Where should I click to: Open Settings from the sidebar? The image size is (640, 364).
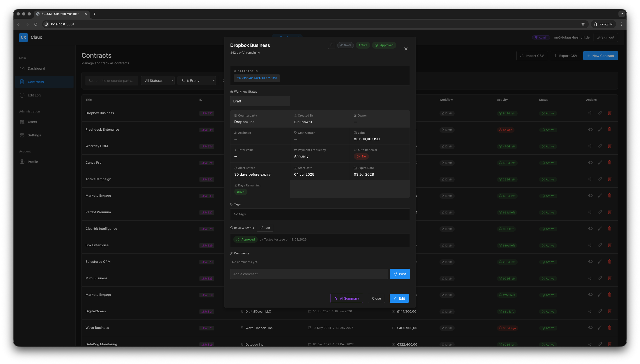(34, 135)
